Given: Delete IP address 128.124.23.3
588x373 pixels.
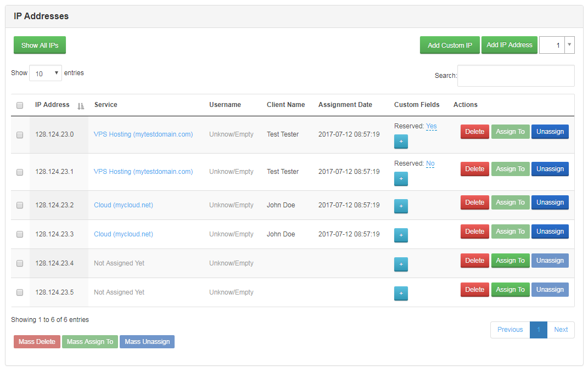Looking at the screenshot, I should tap(474, 231).
